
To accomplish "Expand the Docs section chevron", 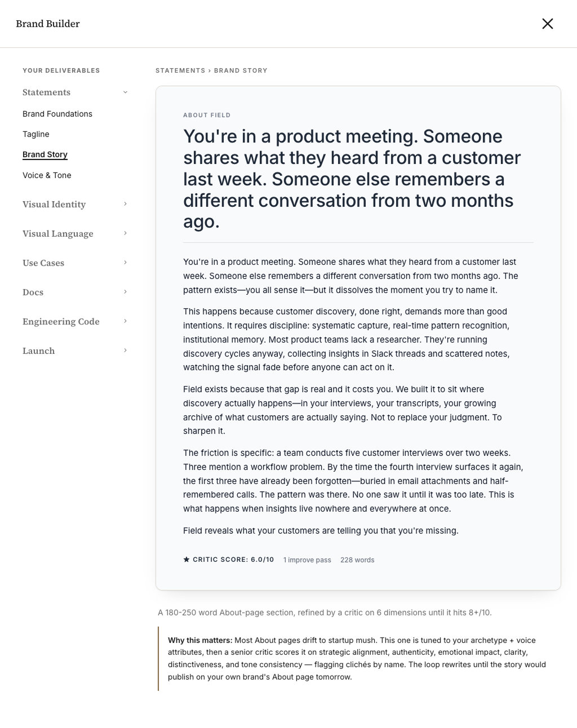I will coord(125,292).
